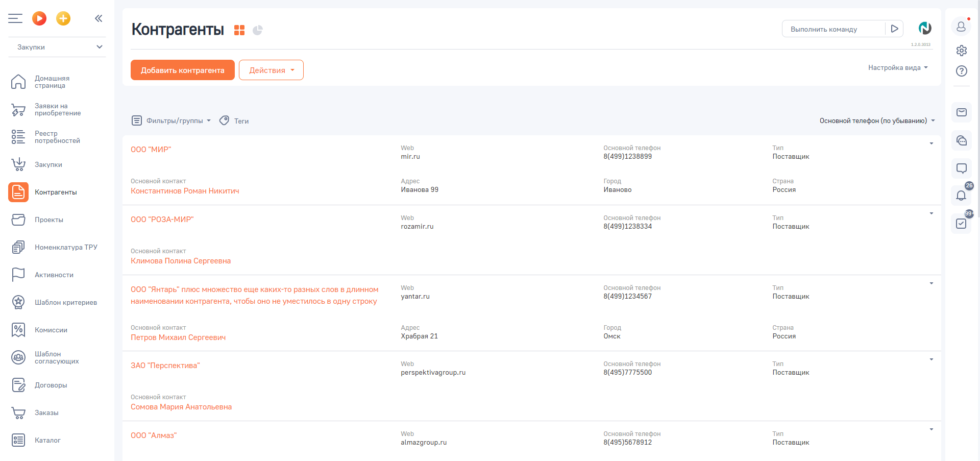Open the user profile icon
The image size is (980, 461).
(x=961, y=26)
